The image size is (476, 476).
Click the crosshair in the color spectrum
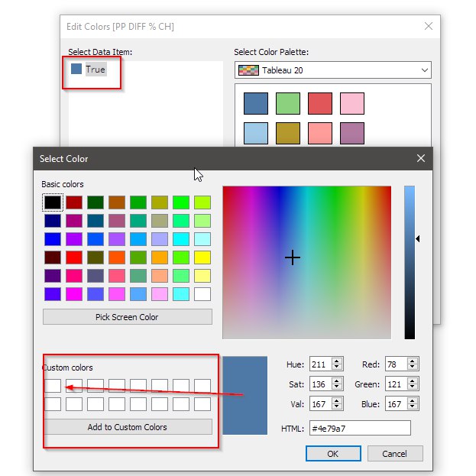click(293, 257)
